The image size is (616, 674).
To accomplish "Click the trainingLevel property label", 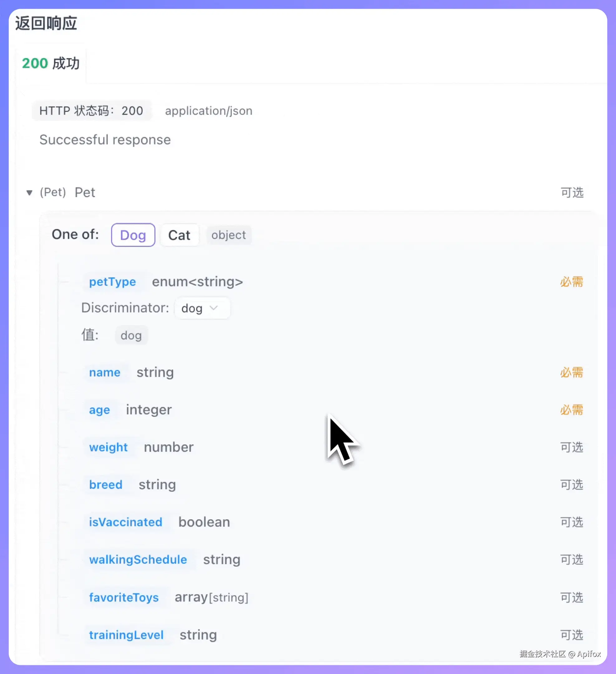I will 126,635.
